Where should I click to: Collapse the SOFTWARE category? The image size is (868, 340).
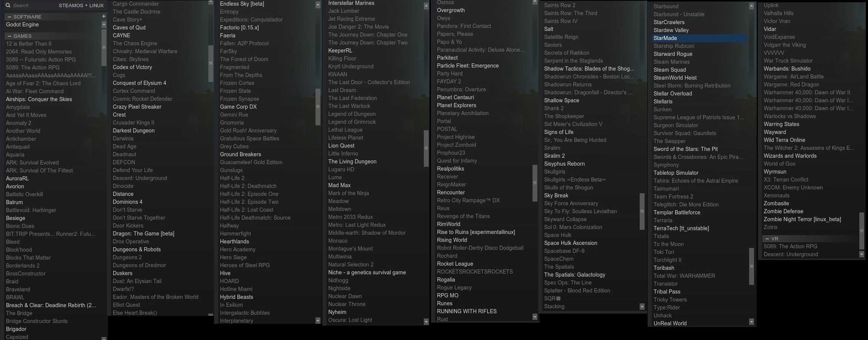point(9,17)
